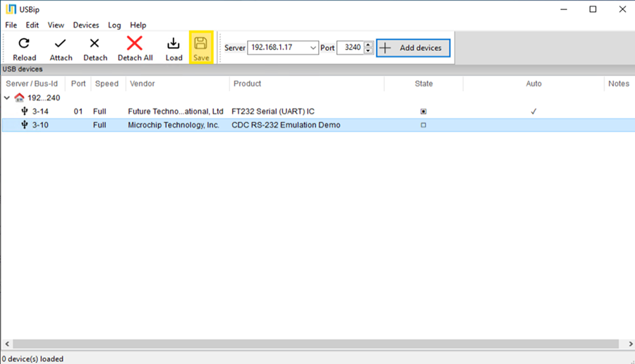Toggle State checkbox for CDC RS-232 device
Viewport: 635px width, 364px height.
click(423, 125)
